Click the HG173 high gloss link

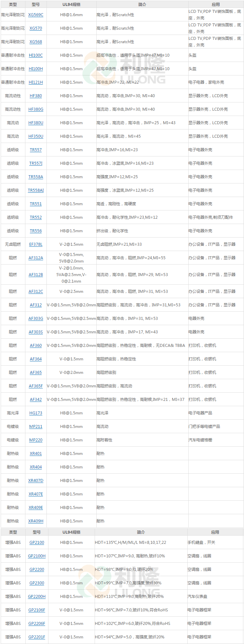point(36,413)
